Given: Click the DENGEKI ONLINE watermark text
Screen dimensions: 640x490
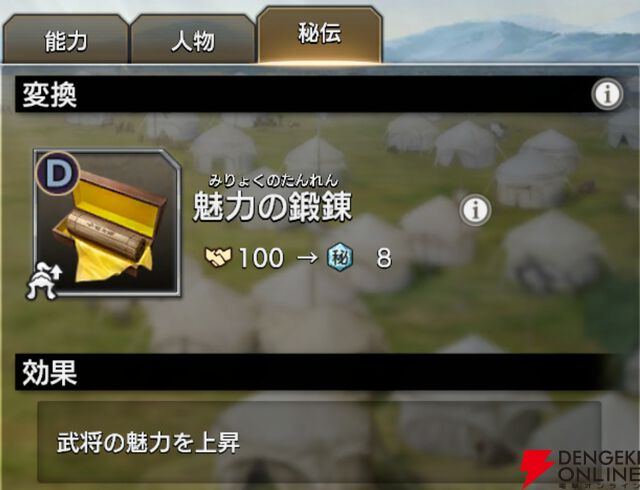Looking at the screenshot, I should tap(599, 468).
